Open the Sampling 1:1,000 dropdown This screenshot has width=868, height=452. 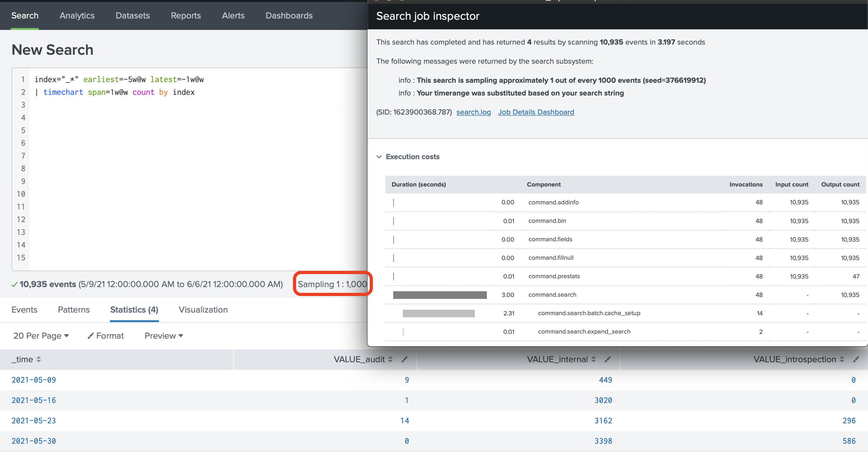coord(332,284)
